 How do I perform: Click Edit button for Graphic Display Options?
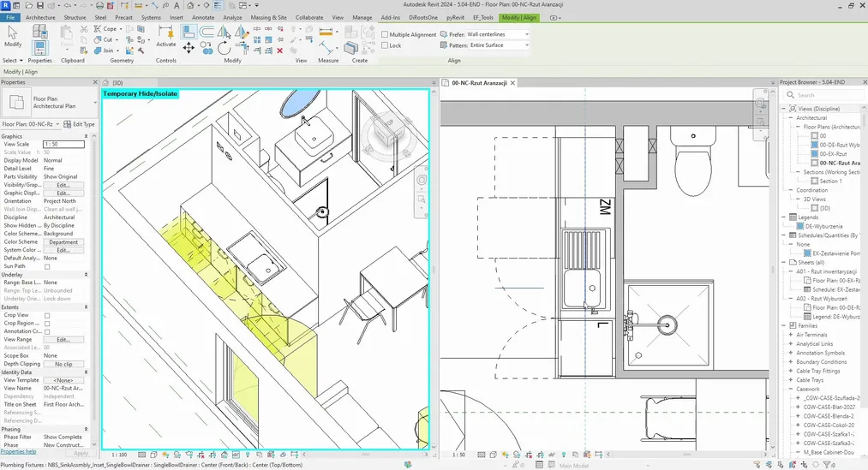click(x=63, y=193)
